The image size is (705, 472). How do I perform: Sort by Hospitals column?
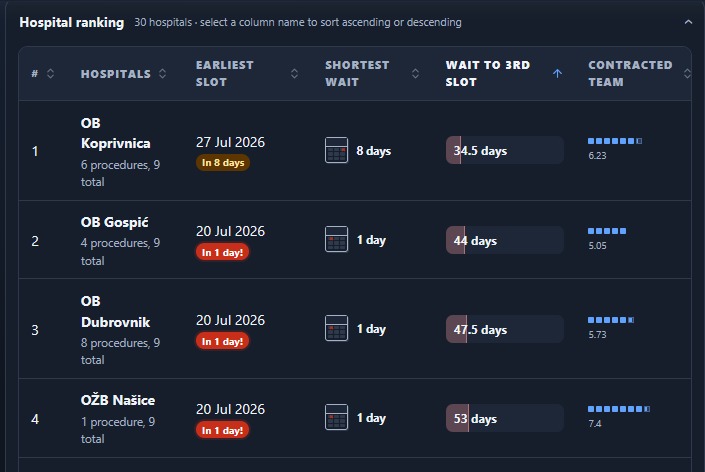[x=123, y=74]
